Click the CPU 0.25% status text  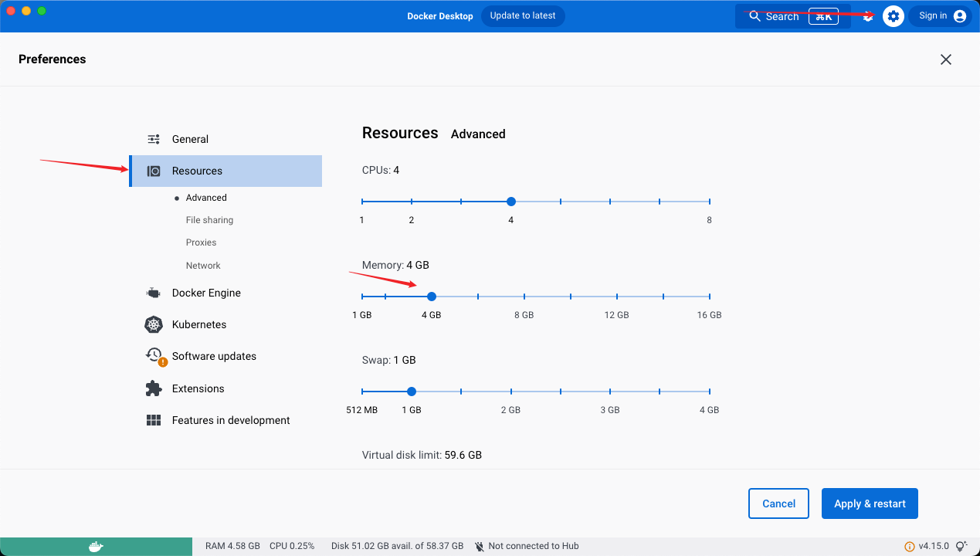[292, 546]
